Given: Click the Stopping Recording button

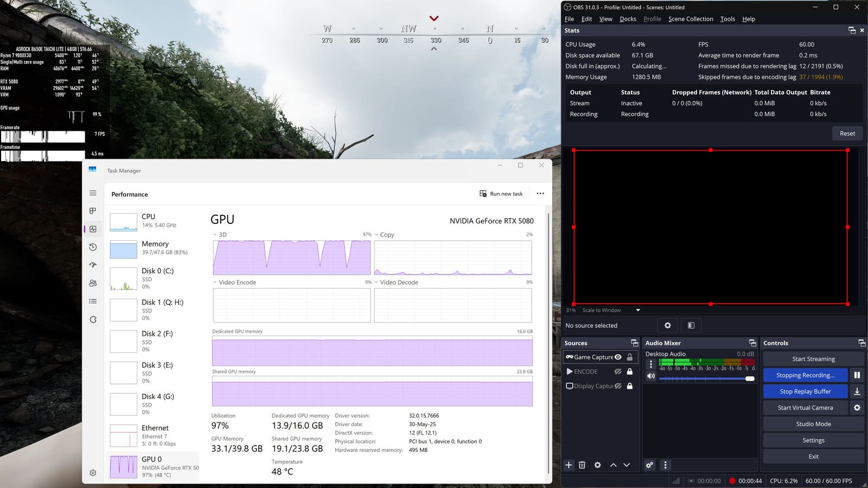Looking at the screenshot, I should click(x=805, y=375).
